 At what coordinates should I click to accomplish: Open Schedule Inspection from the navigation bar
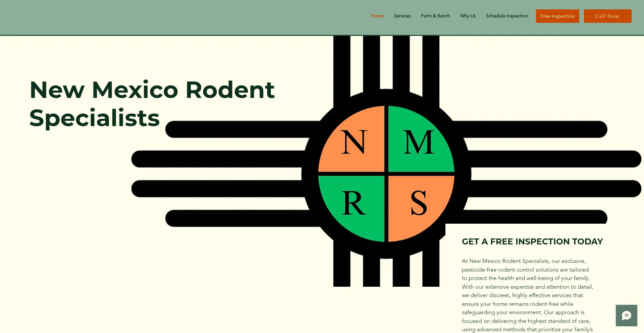(x=506, y=16)
